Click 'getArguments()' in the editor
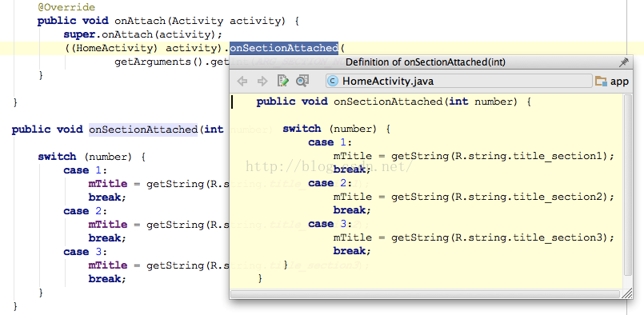Image resolution: width=644 pixels, height=315 pixels. (x=160, y=62)
